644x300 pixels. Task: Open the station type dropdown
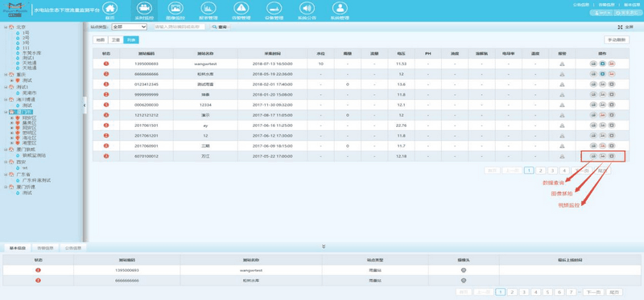[129, 27]
